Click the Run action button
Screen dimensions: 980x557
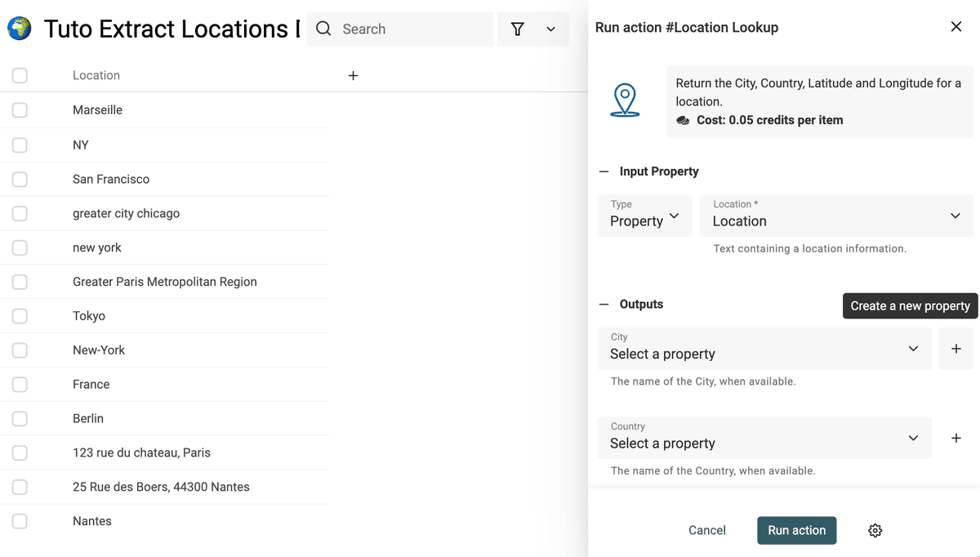point(797,531)
